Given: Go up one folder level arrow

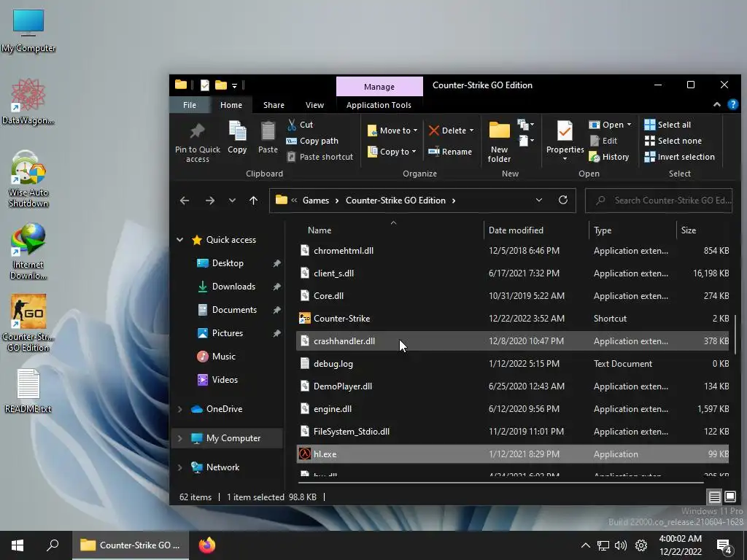Looking at the screenshot, I should tap(253, 201).
